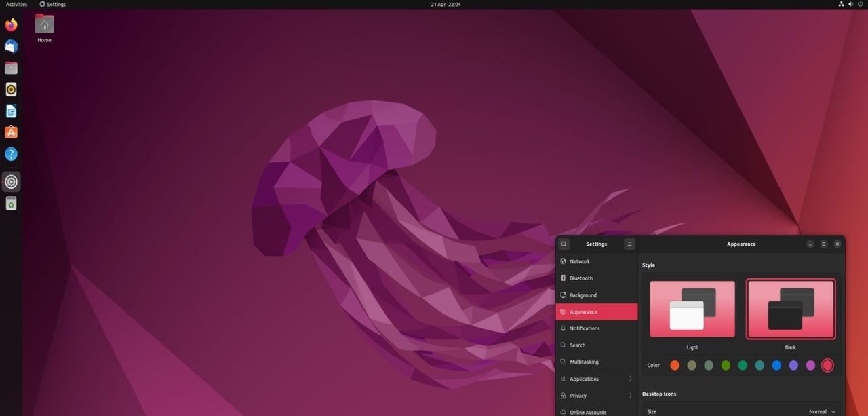Open Firefox from the dock
Screen dimensions: 868x416
(11, 25)
